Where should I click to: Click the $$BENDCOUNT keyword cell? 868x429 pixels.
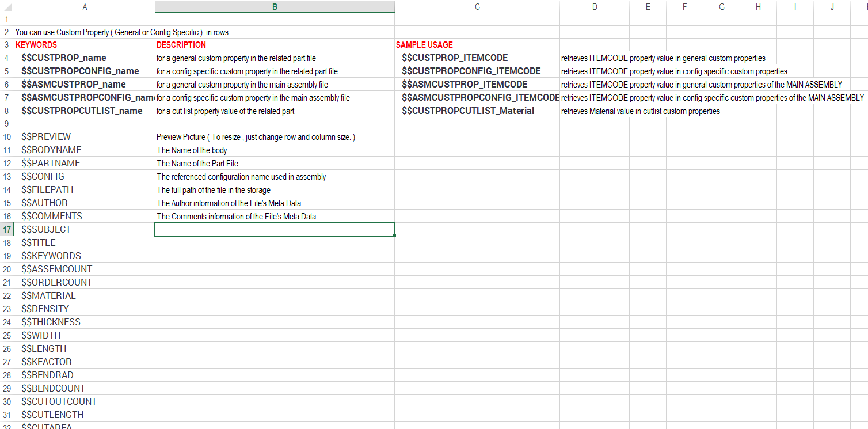[85, 388]
